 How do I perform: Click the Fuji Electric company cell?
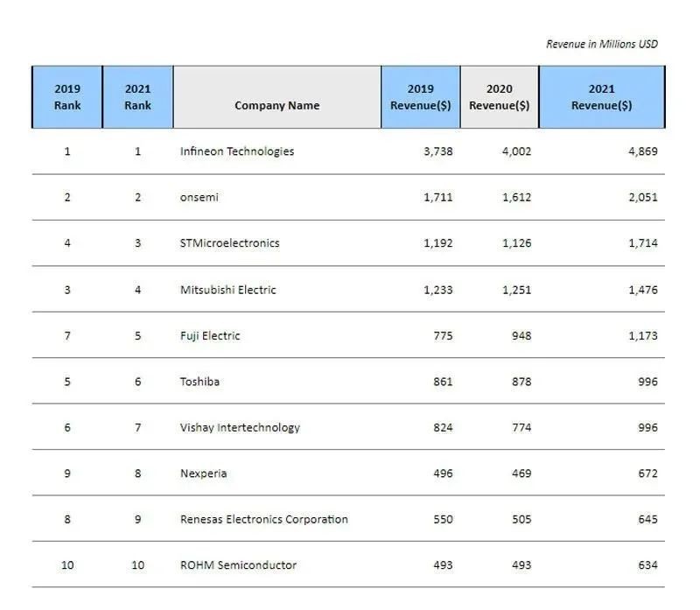(209, 335)
